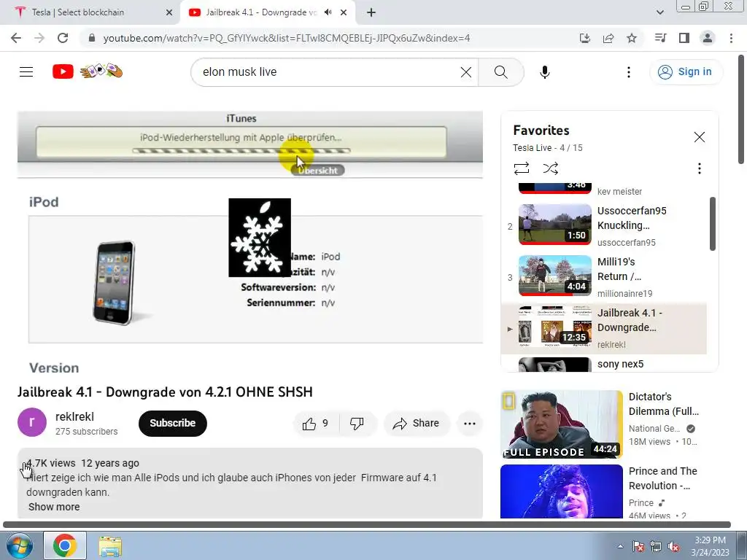
Task: Click the playlist panel scrollbar
Action: pos(712,223)
